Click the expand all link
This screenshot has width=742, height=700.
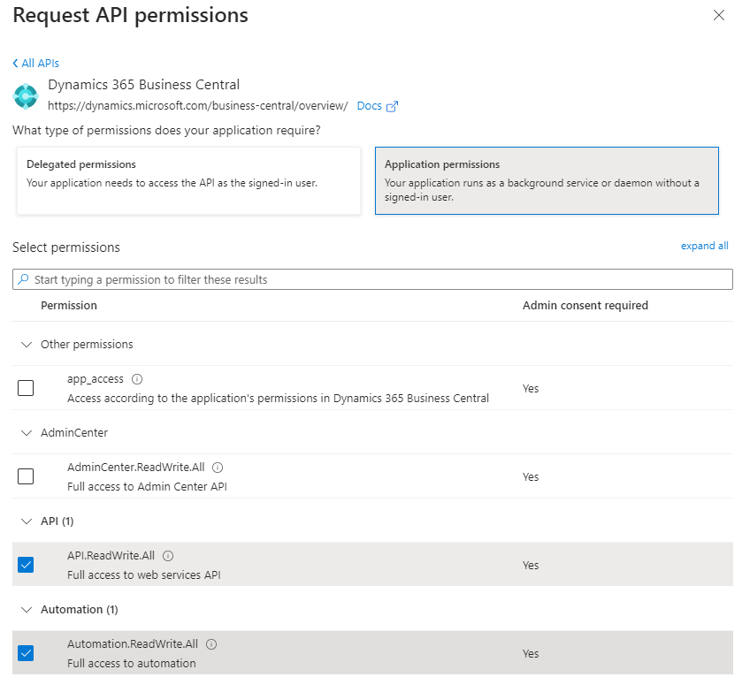(x=704, y=246)
